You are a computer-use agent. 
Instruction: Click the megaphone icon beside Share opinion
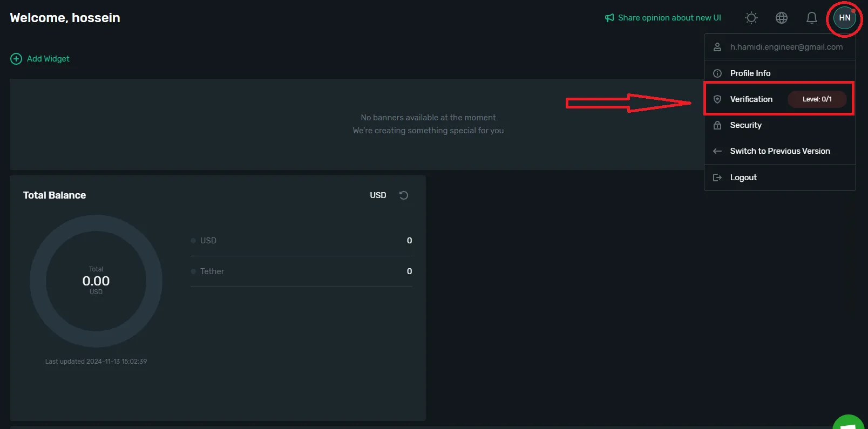point(609,18)
